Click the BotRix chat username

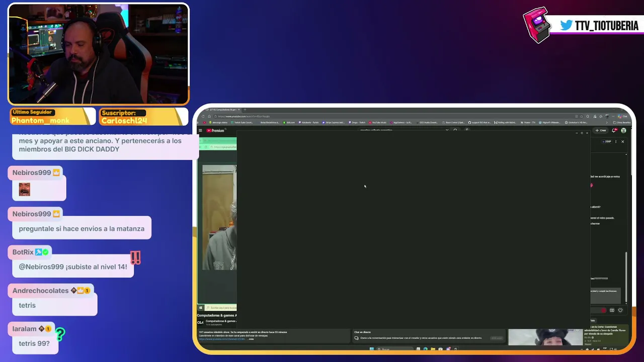click(x=23, y=252)
